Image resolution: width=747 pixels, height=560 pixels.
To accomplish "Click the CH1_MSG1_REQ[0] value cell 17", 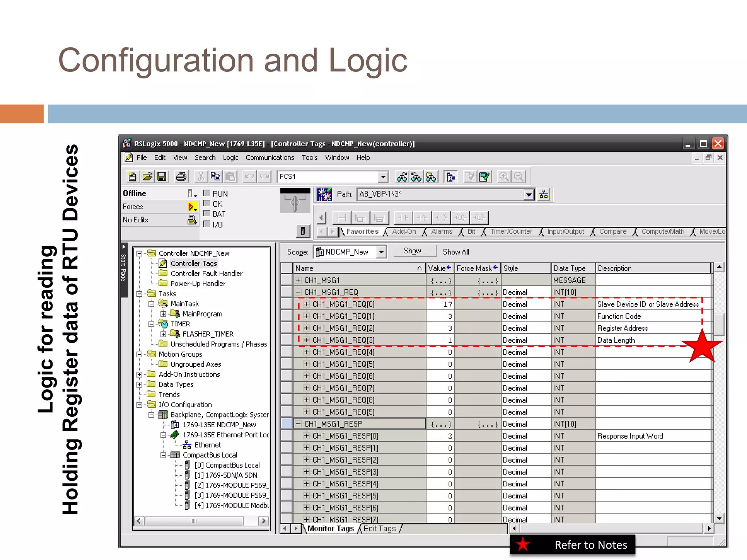I will (x=440, y=304).
